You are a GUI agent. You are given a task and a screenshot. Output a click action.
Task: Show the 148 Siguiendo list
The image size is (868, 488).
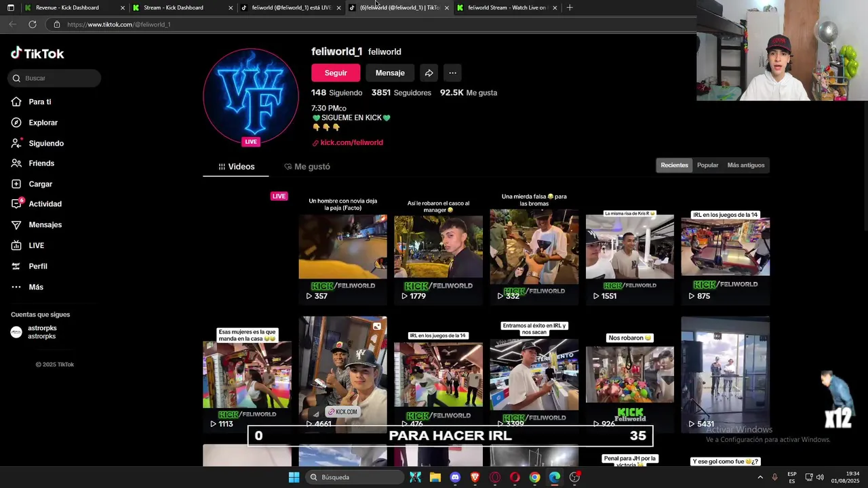(336, 92)
